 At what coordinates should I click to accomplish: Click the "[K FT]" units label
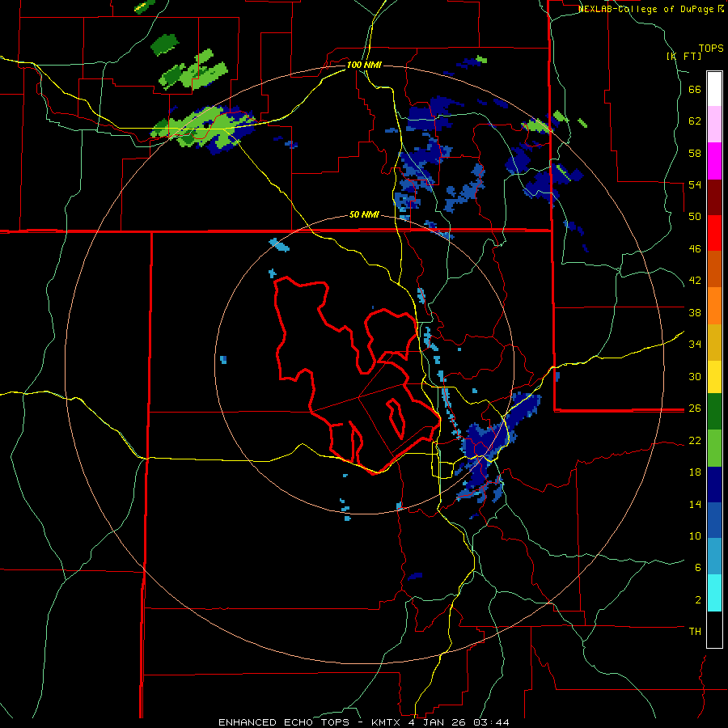coord(684,56)
